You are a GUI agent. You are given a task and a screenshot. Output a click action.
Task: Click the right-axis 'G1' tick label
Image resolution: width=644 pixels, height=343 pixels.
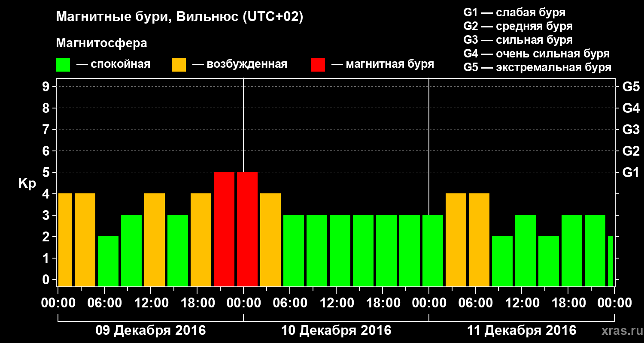[x=631, y=172]
